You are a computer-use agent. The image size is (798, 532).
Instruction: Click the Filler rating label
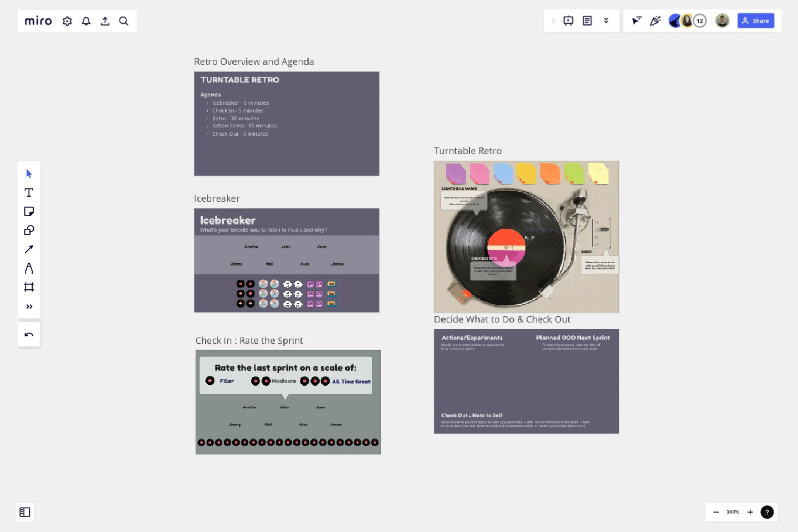[x=227, y=381]
